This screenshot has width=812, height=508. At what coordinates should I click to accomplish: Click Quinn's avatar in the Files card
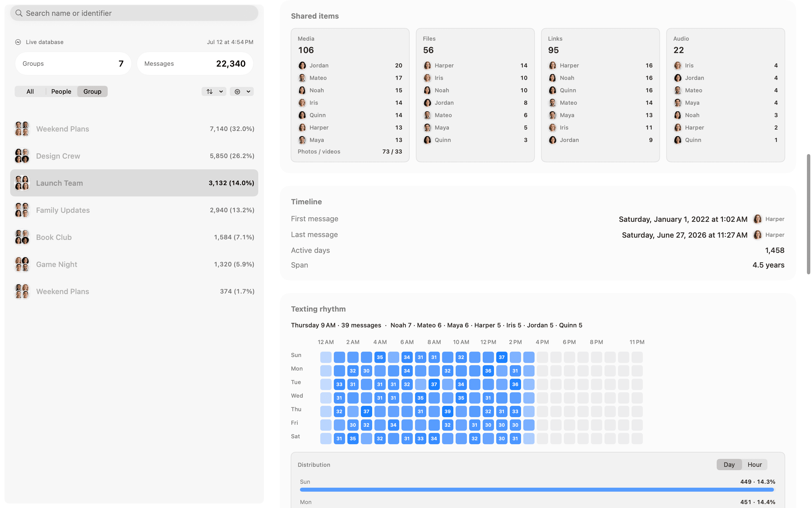[x=427, y=140]
